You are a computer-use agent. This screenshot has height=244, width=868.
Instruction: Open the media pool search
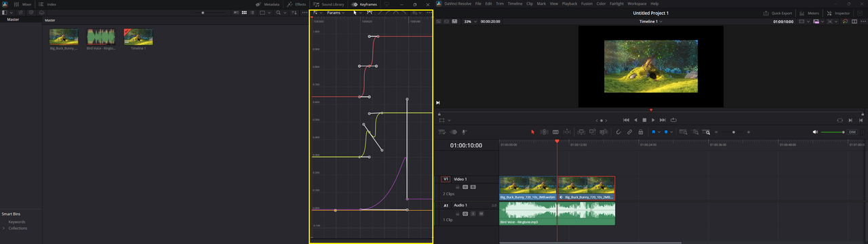point(278,13)
